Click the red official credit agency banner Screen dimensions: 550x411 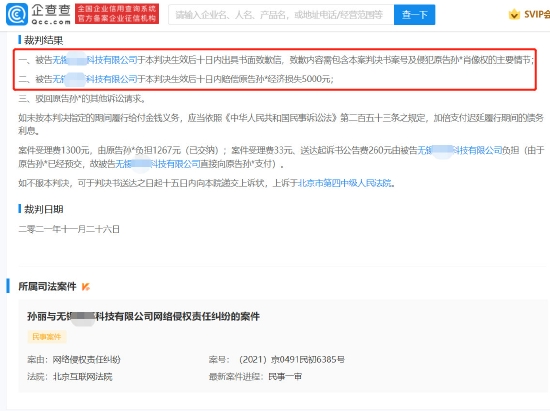click(x=117, y=14)
